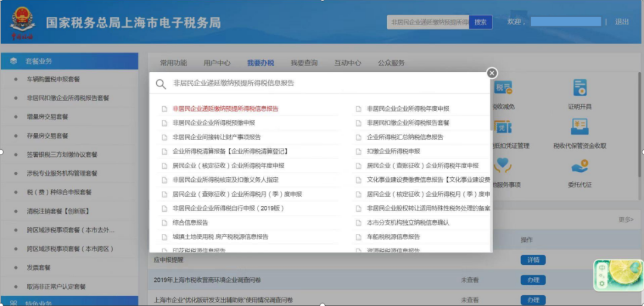Open 非居民扣缴企业所得税报告套餐 in sidebar
644x306 pixels.
(68, 98)
